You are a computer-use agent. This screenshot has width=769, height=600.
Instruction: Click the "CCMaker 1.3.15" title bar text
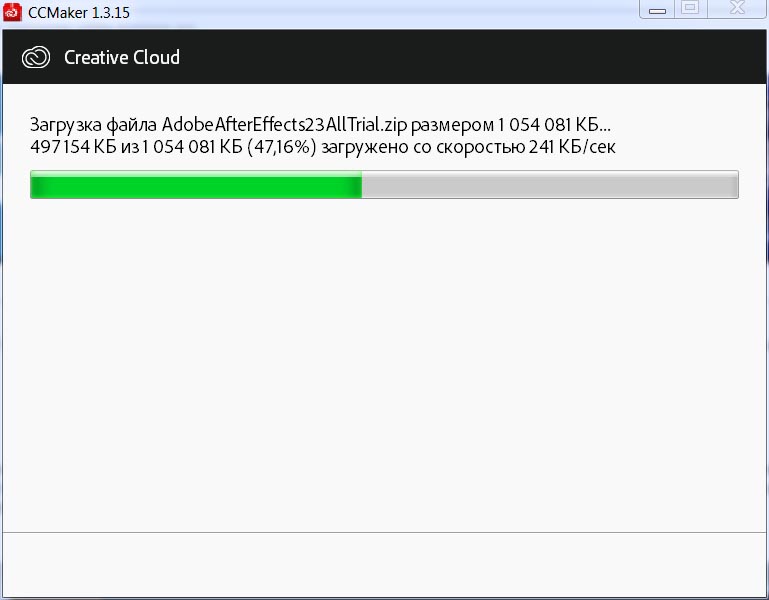coord(79,12)
